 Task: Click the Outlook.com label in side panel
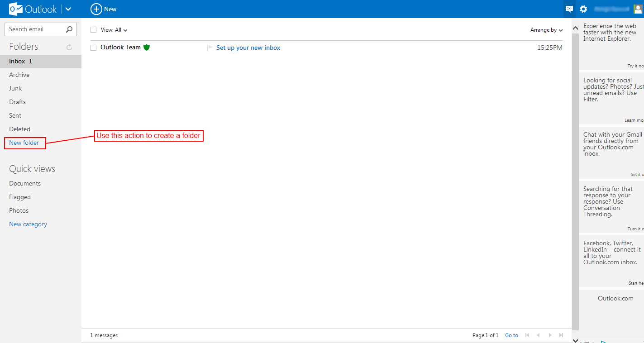click(x=615, y=298)
